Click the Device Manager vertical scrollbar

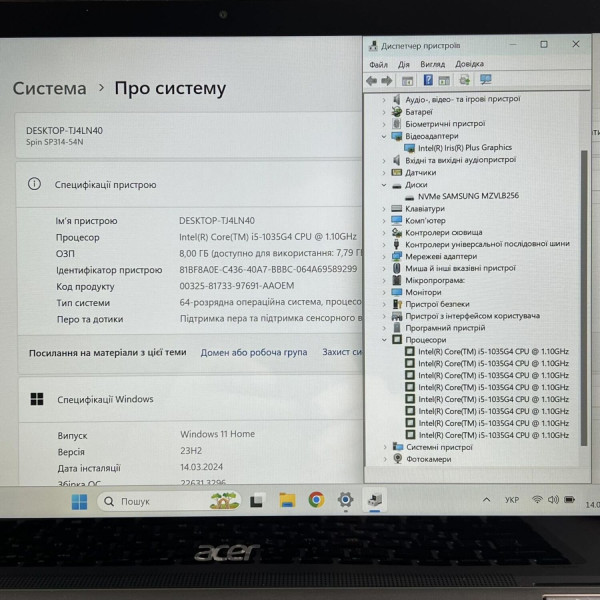pyautogui.click(x=584, y=298)
